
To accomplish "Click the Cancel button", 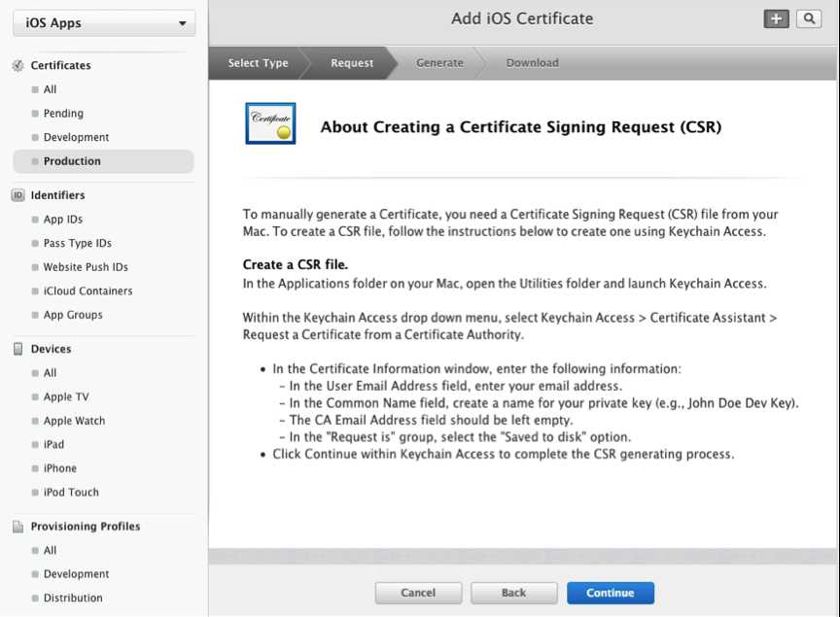I will coord(418,593).
